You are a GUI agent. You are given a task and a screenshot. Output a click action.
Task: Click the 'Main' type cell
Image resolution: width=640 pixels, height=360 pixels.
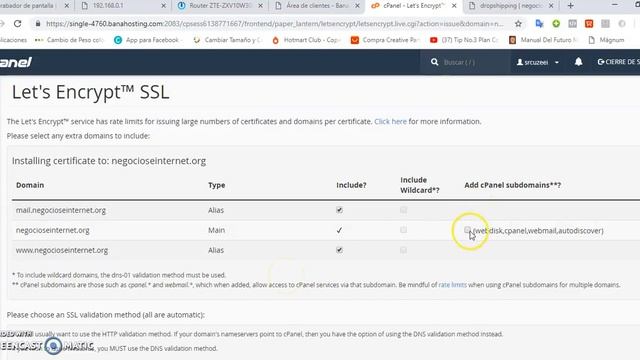216,230
